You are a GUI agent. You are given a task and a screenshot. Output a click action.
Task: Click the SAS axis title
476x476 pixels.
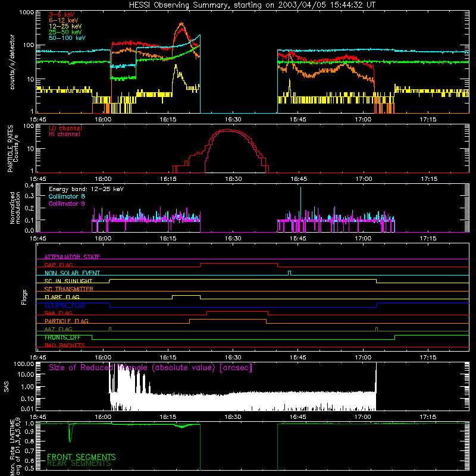pyautogui.click(x=7, y=387)
